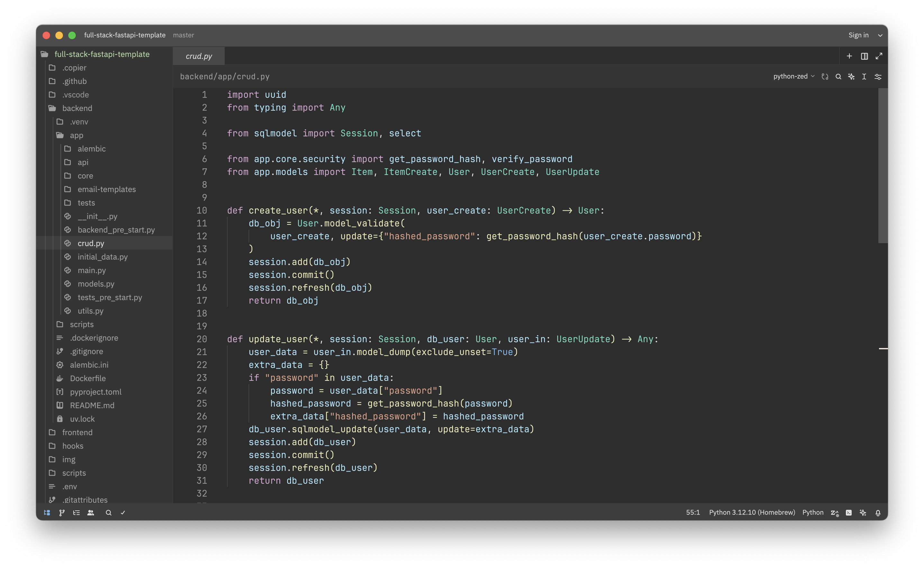
Task: Expand the .vscode folder
Action: pos(104,95)
